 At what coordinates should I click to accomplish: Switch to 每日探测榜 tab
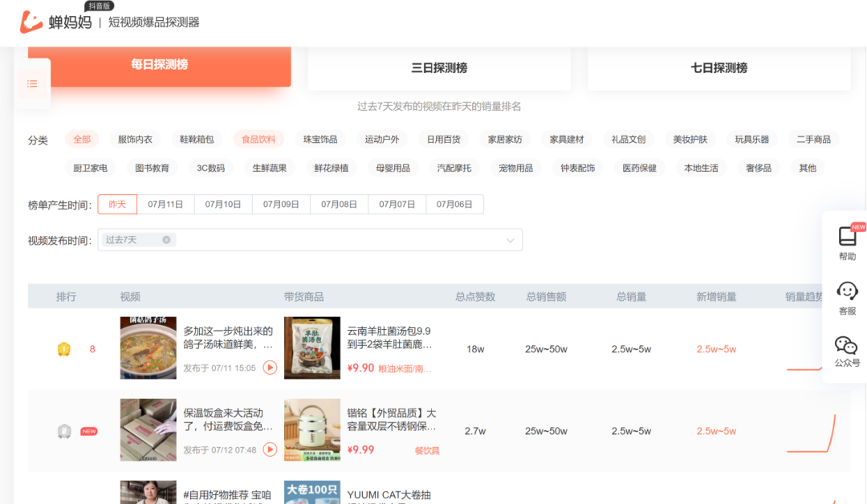(159, 65)
